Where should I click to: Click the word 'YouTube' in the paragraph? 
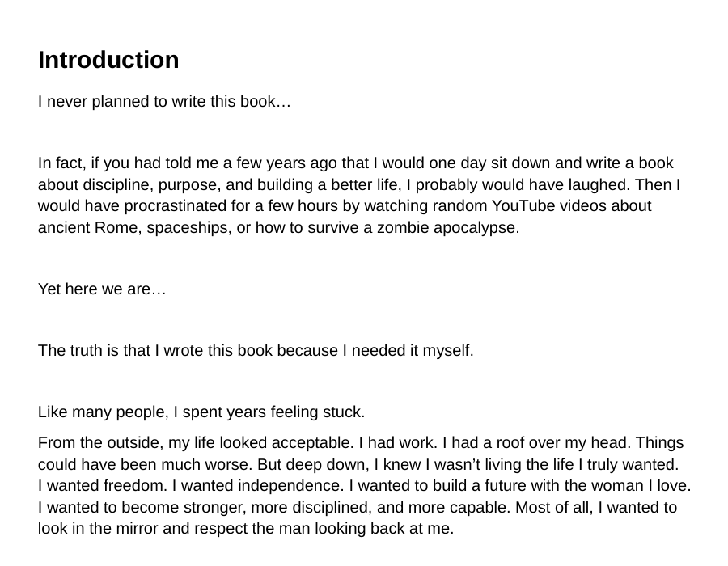pos(523,205)
